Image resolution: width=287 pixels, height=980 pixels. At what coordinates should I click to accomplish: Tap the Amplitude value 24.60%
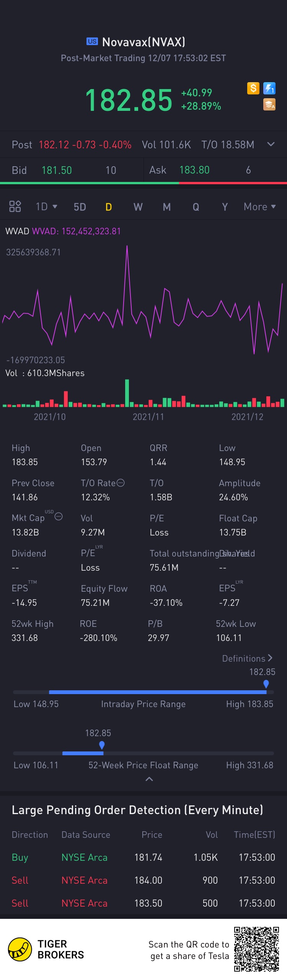pos(233,497)
